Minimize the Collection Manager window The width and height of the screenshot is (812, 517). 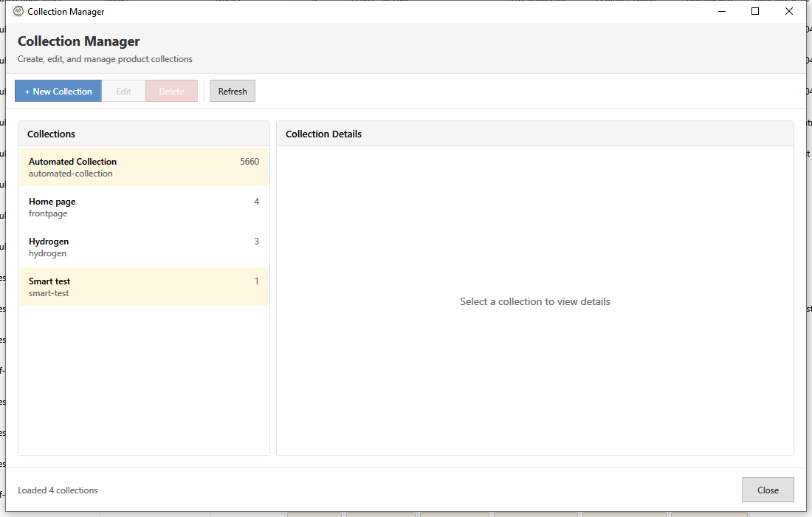(x=721, y=12)
